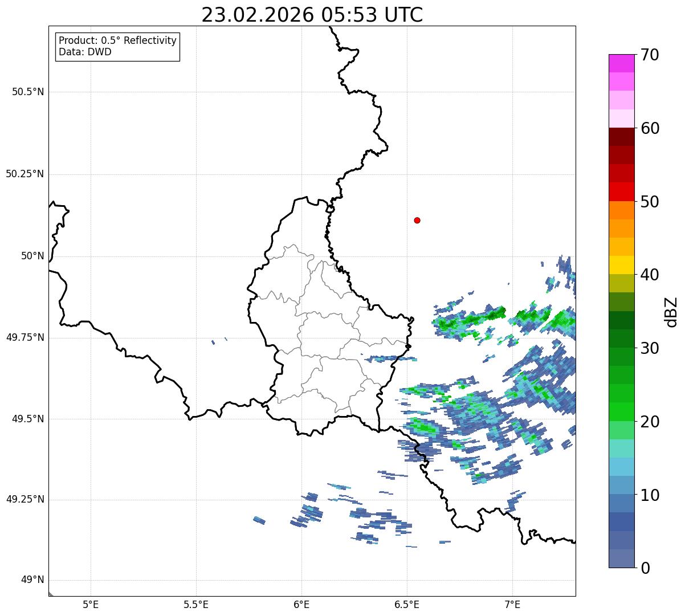Click the magenta top swatch of the colorbar

coord(622,63)
